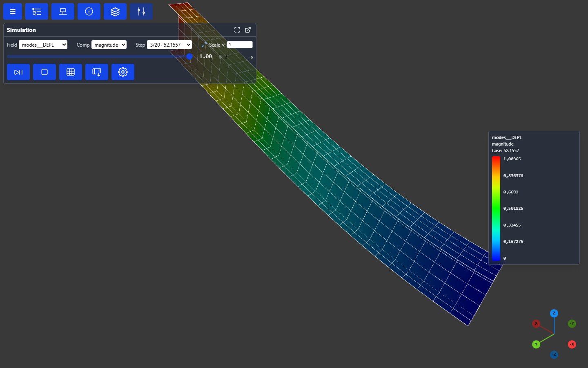Stop the animation playback
Image resolution: width=588 pixels, height=368 pixels.
tap(45, 72)
